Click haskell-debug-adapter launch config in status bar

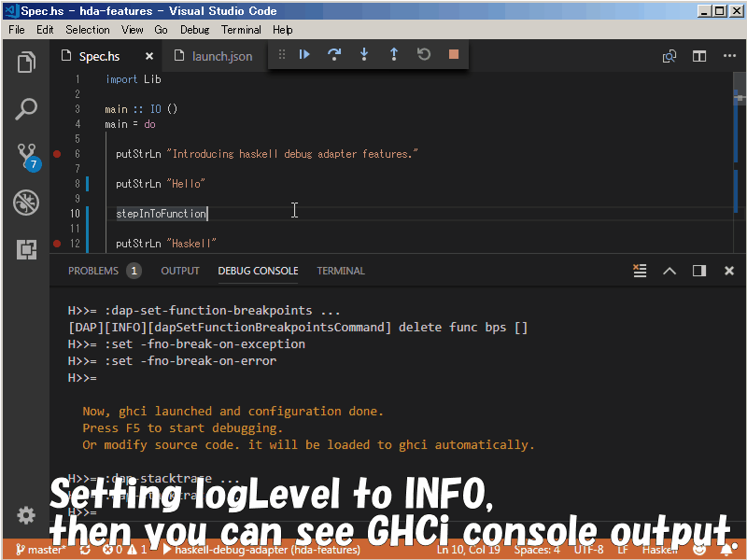click(x=261, y=550)
